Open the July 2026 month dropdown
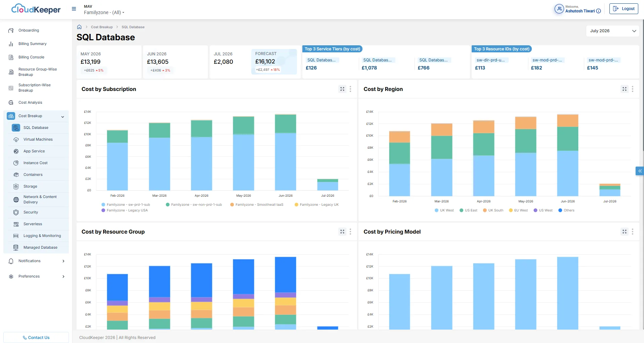Screen dimensions: 644x343 tap(613, 31)
